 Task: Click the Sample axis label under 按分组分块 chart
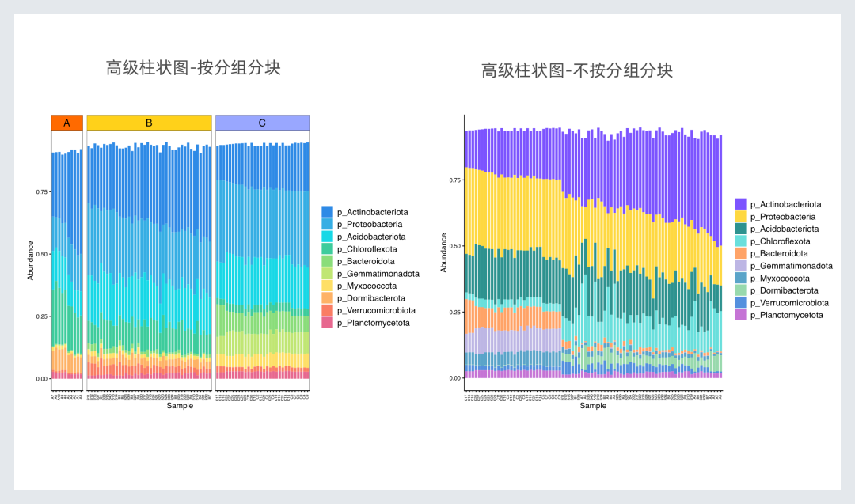(180, 405)
